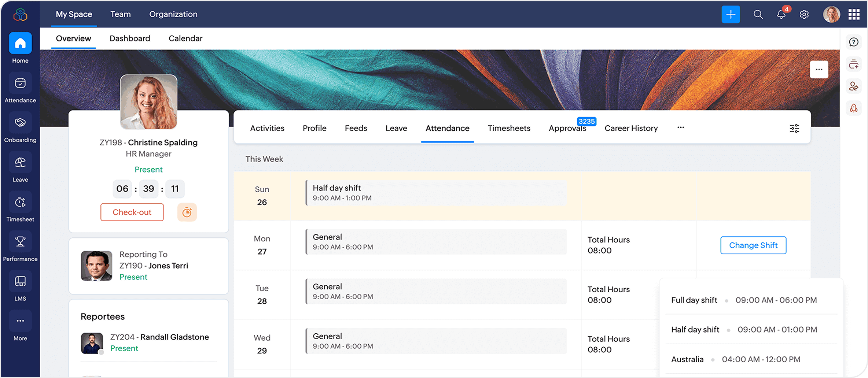Viewport: 868px width, 378px height.
Task: Open the settings gear icon
Action: [804, 14]
